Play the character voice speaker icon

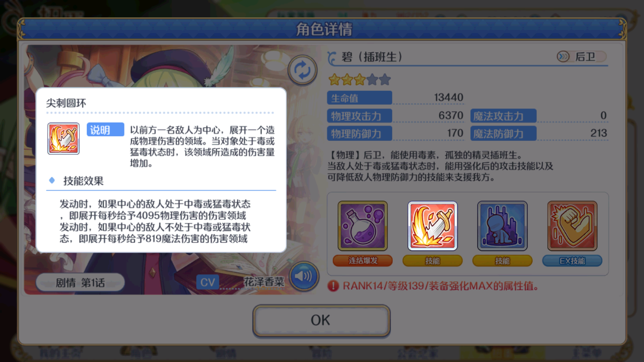pyautogui.click(x=304, y=276)
